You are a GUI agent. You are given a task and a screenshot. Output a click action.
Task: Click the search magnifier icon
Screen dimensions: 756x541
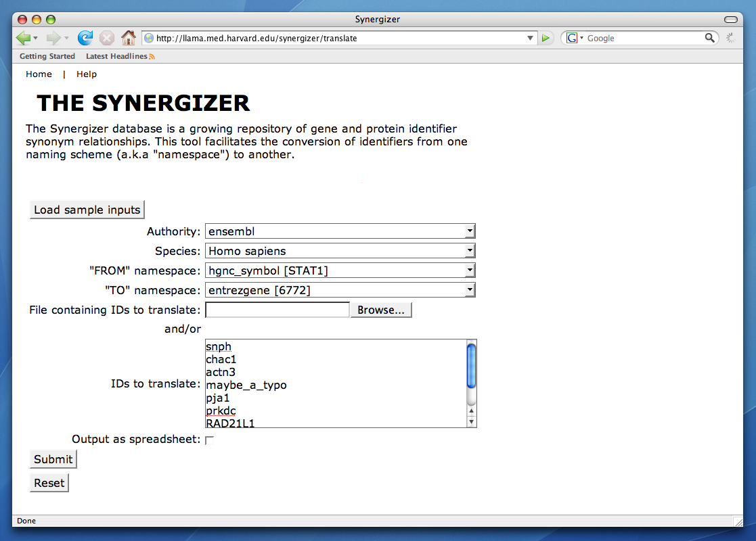click(x=710, y=38)
